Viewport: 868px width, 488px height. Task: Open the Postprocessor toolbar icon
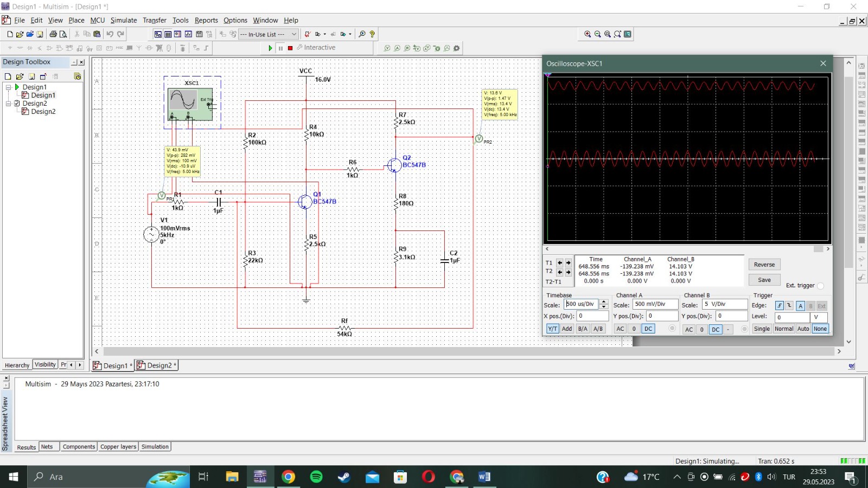(x=199, y=34)
